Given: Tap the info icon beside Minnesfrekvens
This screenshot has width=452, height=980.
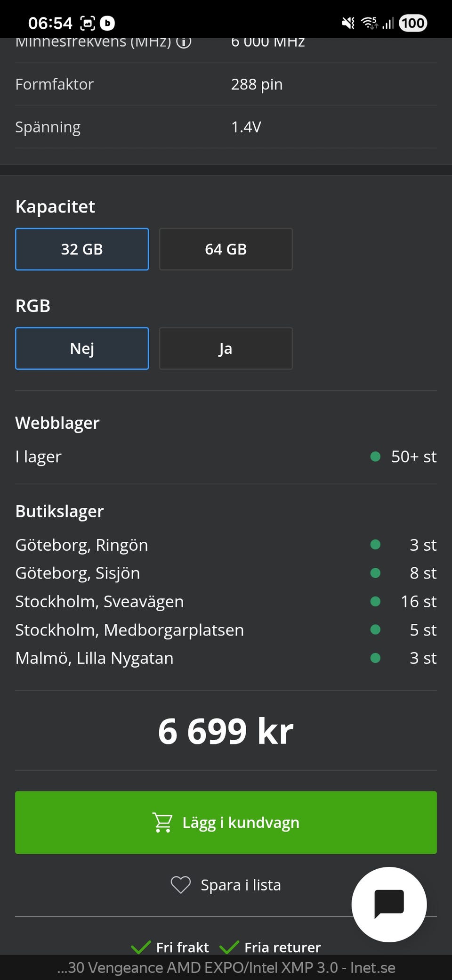Looking at the screenshot, I should [184, 42].
